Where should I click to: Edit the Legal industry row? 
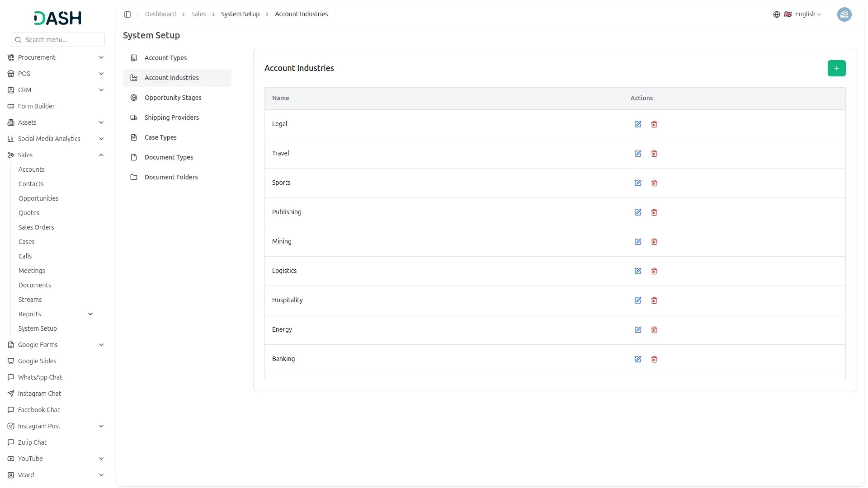pos(638,124)
